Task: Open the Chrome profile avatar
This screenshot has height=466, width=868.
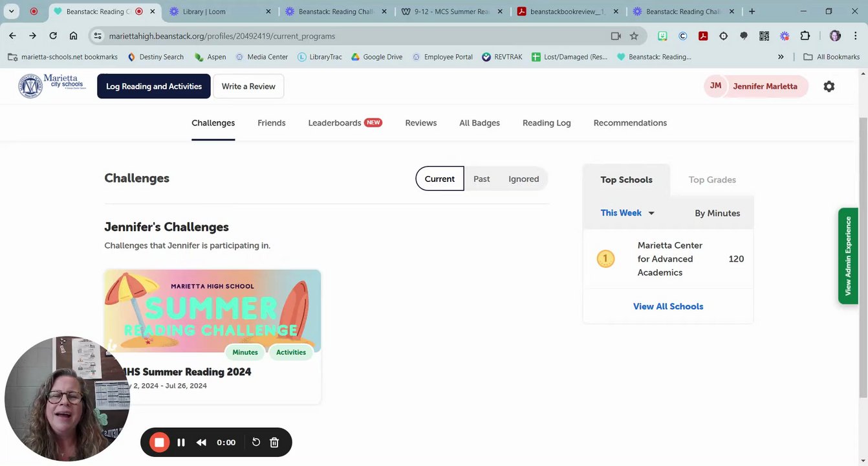Action: tap(835, 36)
